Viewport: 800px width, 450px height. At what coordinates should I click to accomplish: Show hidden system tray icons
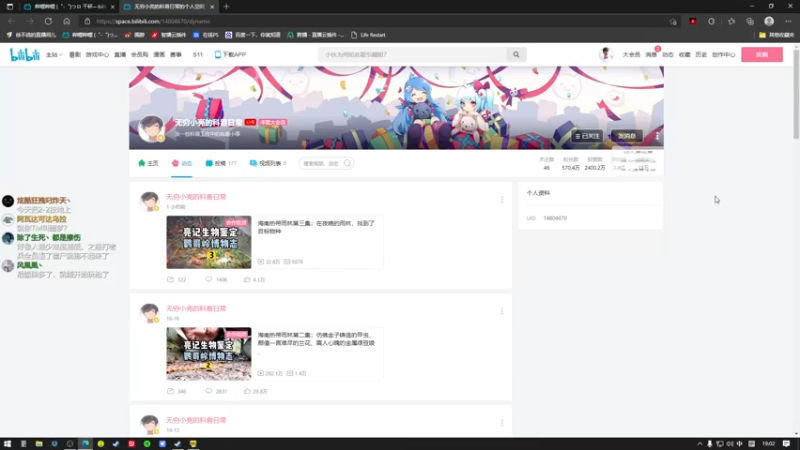699,444
